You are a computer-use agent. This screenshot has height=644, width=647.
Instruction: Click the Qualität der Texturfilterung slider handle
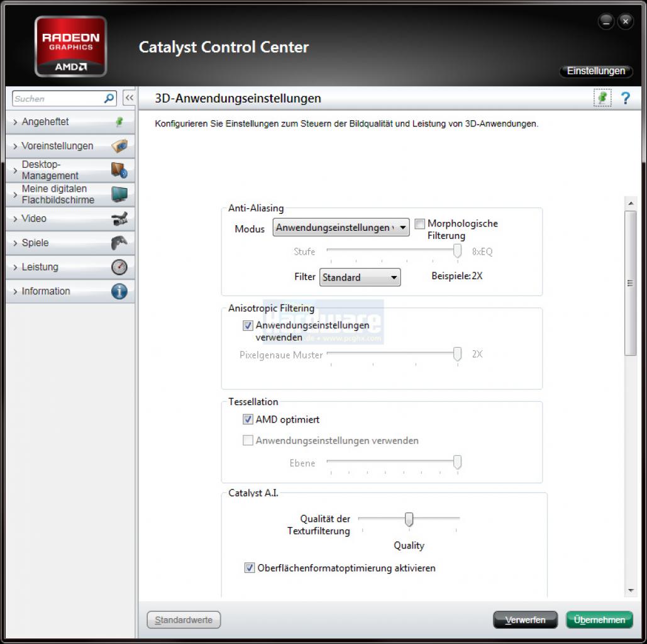click(x=409, y=519)
